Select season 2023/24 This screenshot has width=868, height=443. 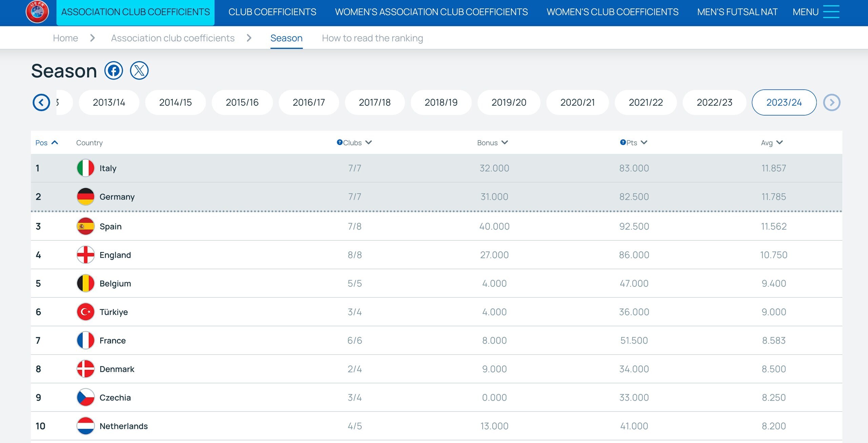tap(784, 102)
